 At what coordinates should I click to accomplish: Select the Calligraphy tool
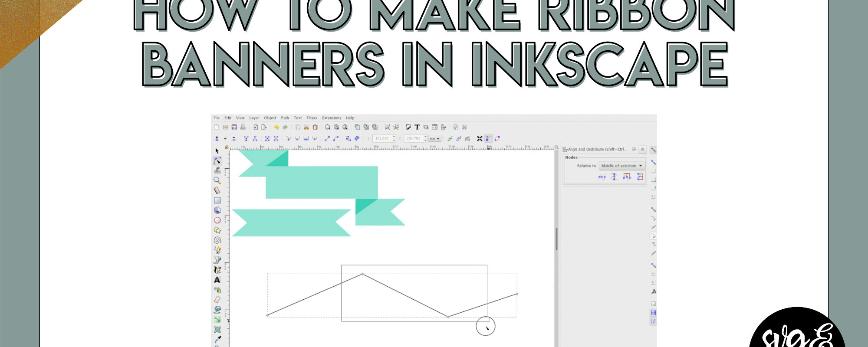(x=217, y=270)
